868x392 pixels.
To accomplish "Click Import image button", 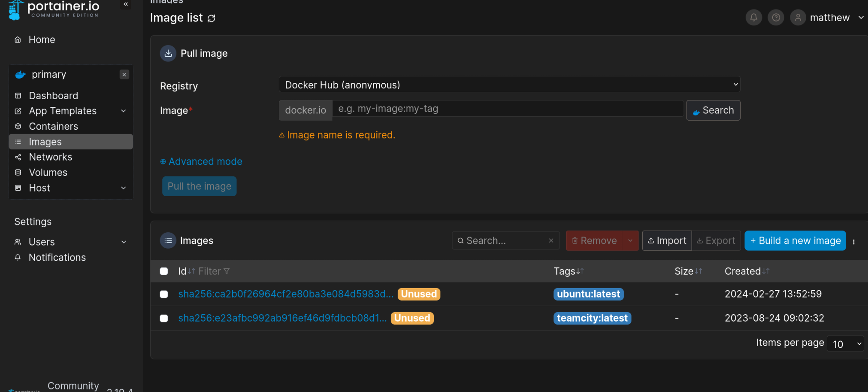I will tap(667, 240).
